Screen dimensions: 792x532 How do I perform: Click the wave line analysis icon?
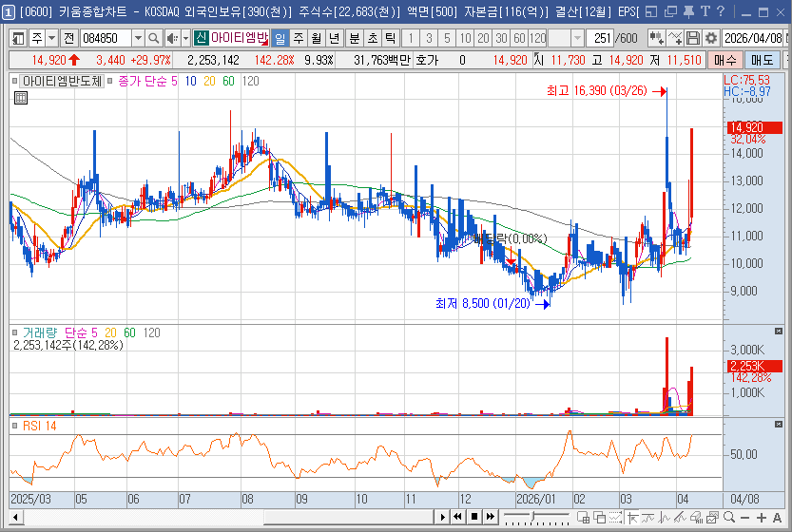[665, 517]
